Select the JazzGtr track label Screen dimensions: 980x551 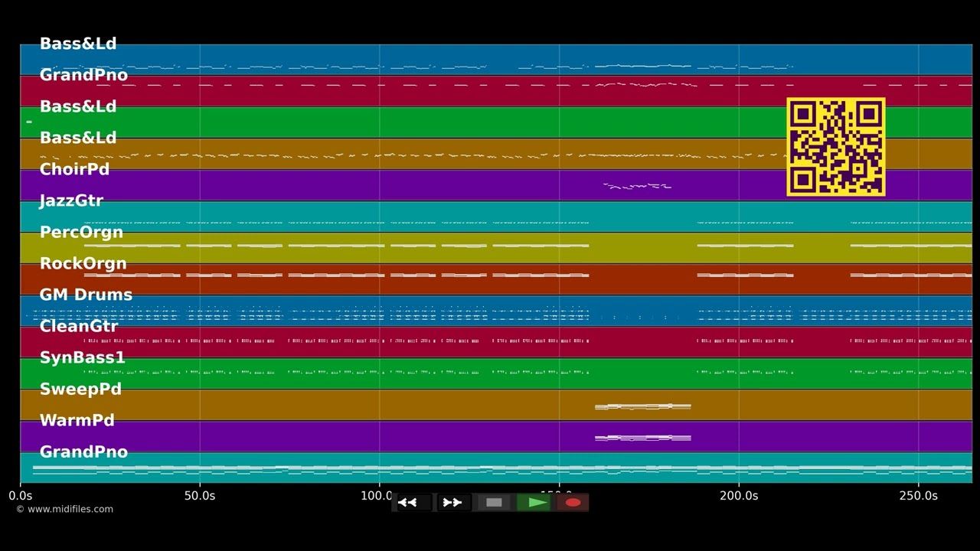tap(71, 201)
